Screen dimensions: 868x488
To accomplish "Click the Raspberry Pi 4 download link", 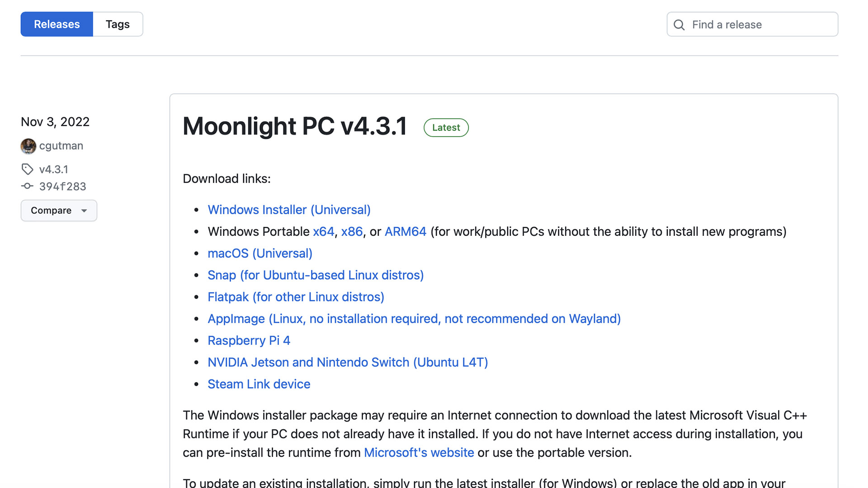I will pyautogui.click(x=249, y=340).
